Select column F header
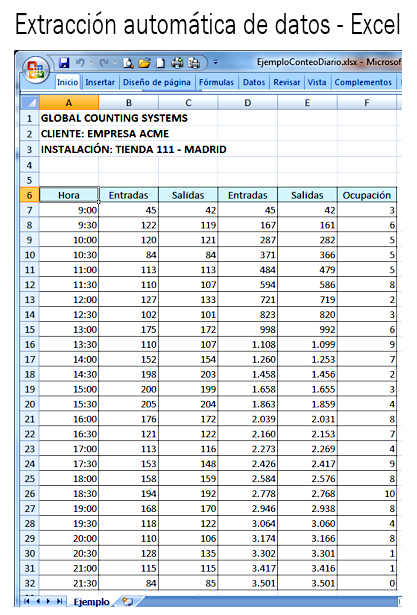The width and height of the screenshot is (417, 615). click(x=367, y=103)
